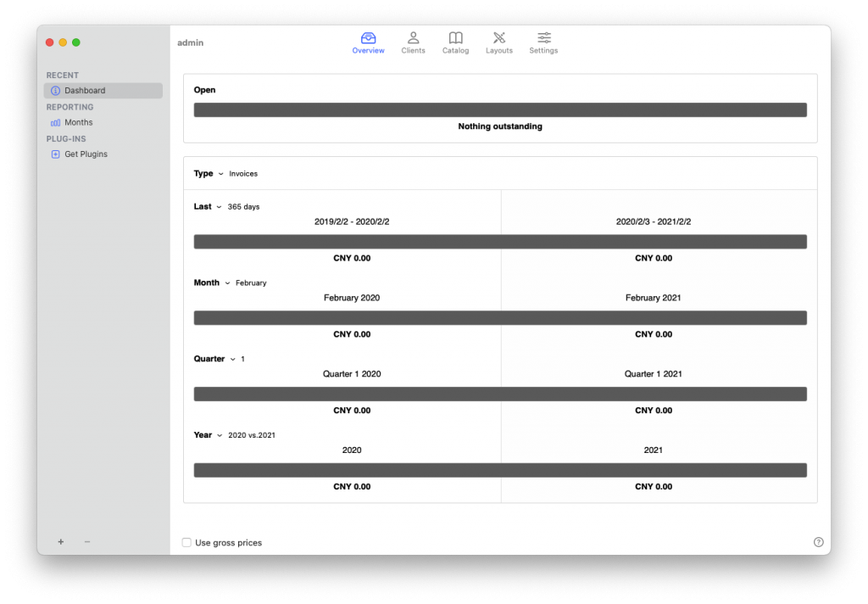Screen dimensions: 868x604
Task: Click the Quarter 1 2021 label
Action: [x=654, y=374]
